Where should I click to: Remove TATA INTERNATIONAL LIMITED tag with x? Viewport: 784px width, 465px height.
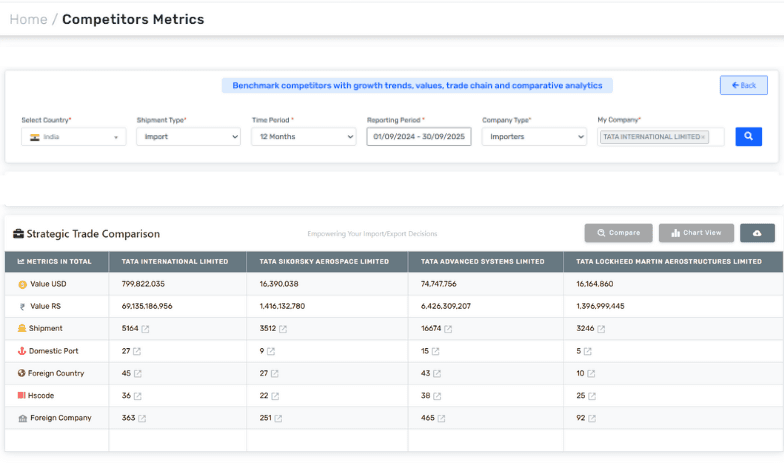click(x=703, y=137)
